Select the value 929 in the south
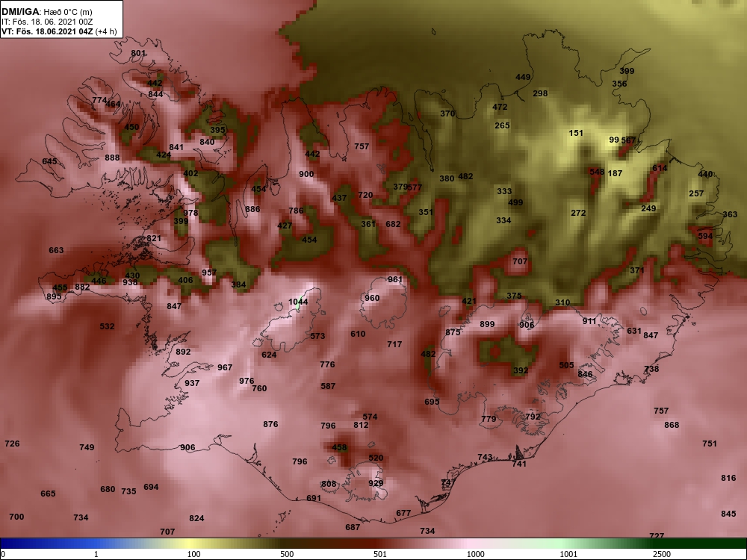 (x=376, y=483)
